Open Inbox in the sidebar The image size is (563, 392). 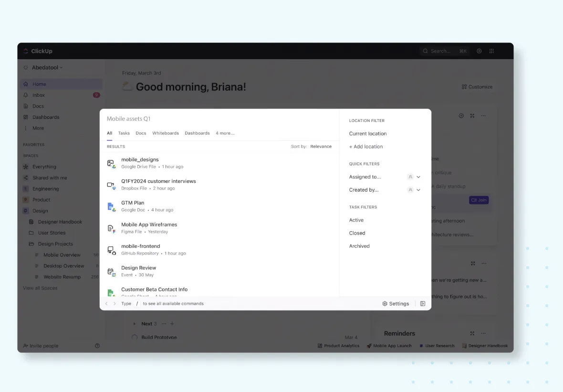(61, 95)
